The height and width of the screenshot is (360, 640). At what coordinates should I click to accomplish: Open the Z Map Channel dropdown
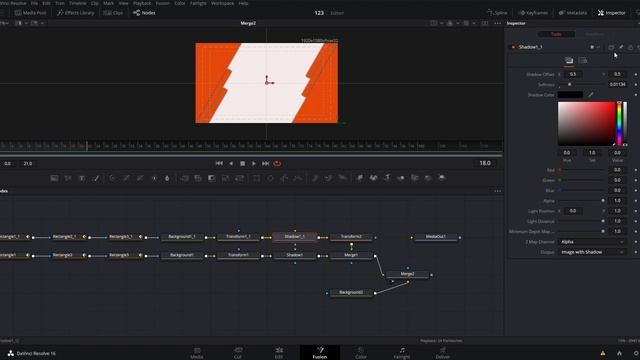click(591, 242)
